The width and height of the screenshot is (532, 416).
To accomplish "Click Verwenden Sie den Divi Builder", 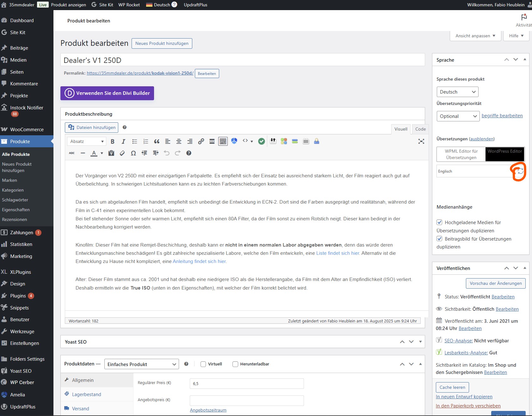I will click(x=107, y=93).
